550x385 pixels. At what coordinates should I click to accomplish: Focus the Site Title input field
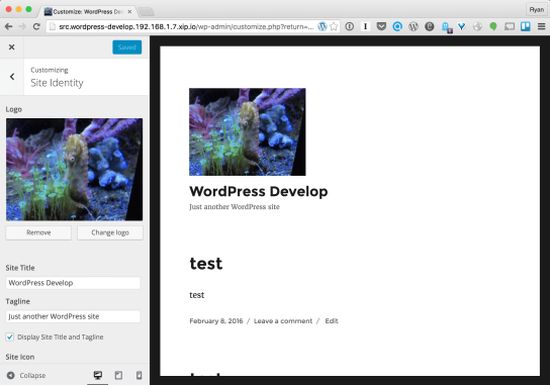point(73,283)
